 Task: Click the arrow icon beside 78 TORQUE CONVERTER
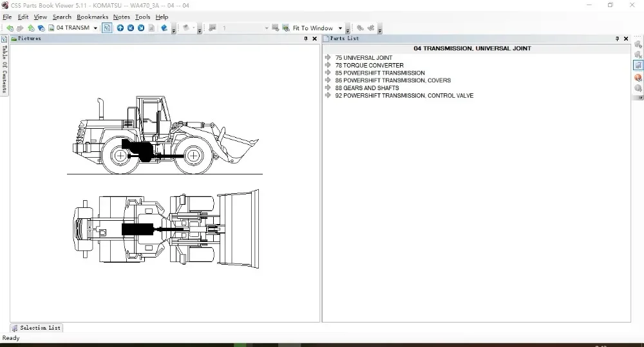click(x=328, y=66)
